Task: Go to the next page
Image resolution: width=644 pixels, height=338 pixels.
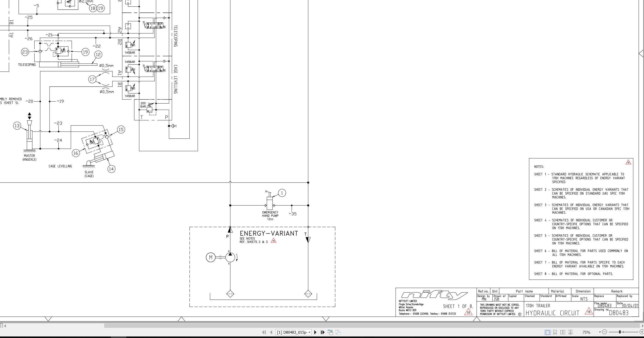Action: tap(315, 332)
